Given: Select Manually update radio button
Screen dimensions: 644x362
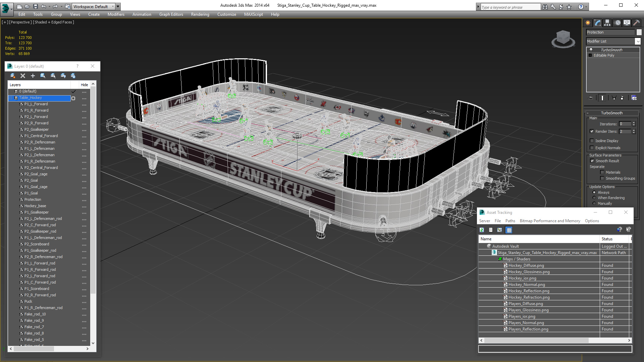Looking at the screenshot, I should point(594,203).
